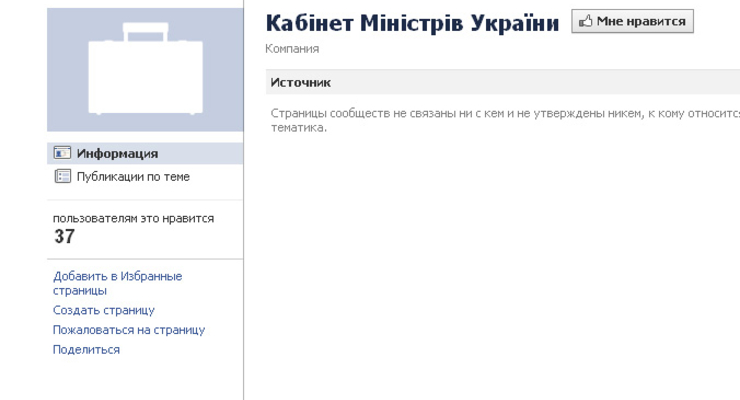Click the Источник section header
The width and height of the screenshot is (740, 400).
coord(503,82)
